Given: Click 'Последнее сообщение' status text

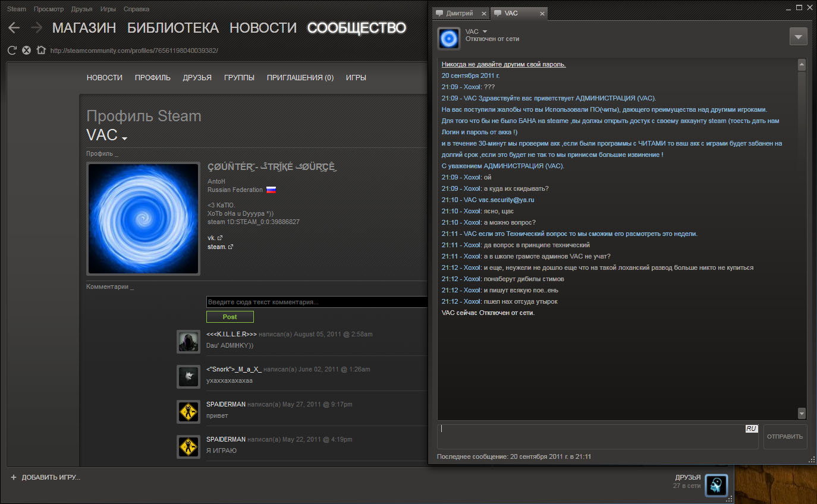Looking at the screenshot, I should pos(514,456).
